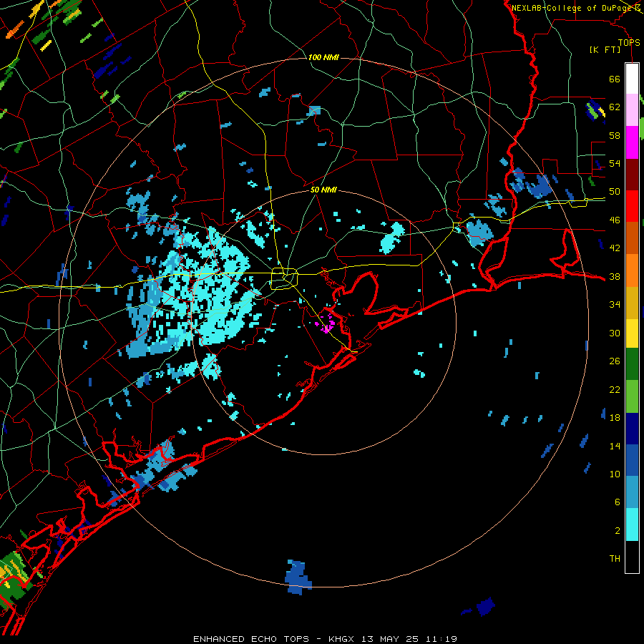
Task: Click the light green 22 kft swatch
Action: [x=632, y=396]
